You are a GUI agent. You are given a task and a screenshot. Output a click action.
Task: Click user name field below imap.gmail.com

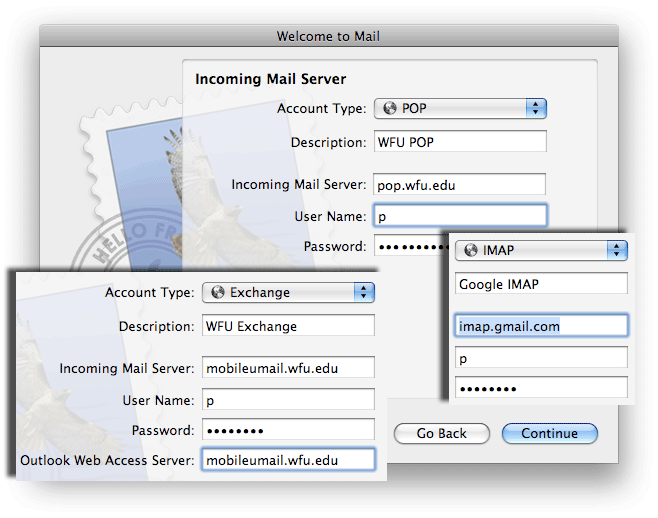coord(541,358)
